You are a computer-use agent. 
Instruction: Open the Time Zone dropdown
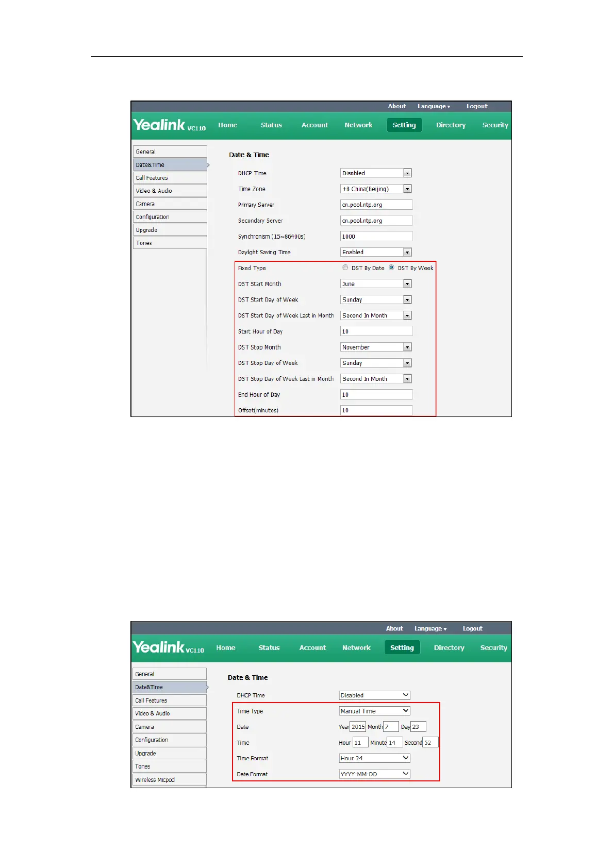pos(376,189)
